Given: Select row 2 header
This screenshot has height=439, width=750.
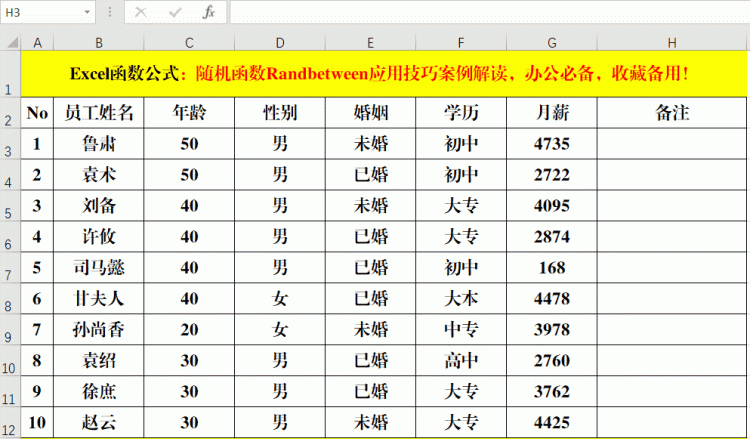Looking at the screenshot, I should pos(10,113).
